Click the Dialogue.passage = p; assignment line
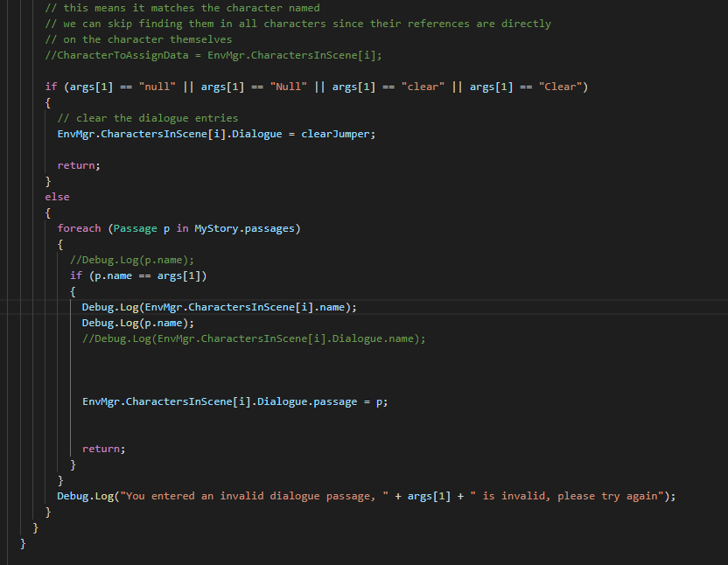The width and height of the screenshot is (728, 565). coord(234,401)
